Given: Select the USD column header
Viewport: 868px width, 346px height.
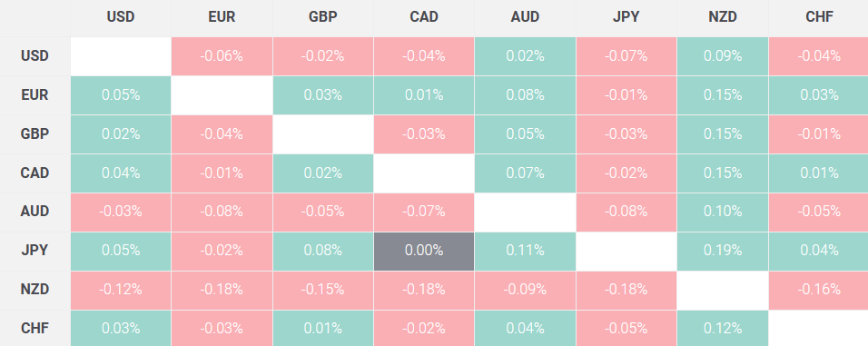Looking at the screenshot, I should pos(121,18).
